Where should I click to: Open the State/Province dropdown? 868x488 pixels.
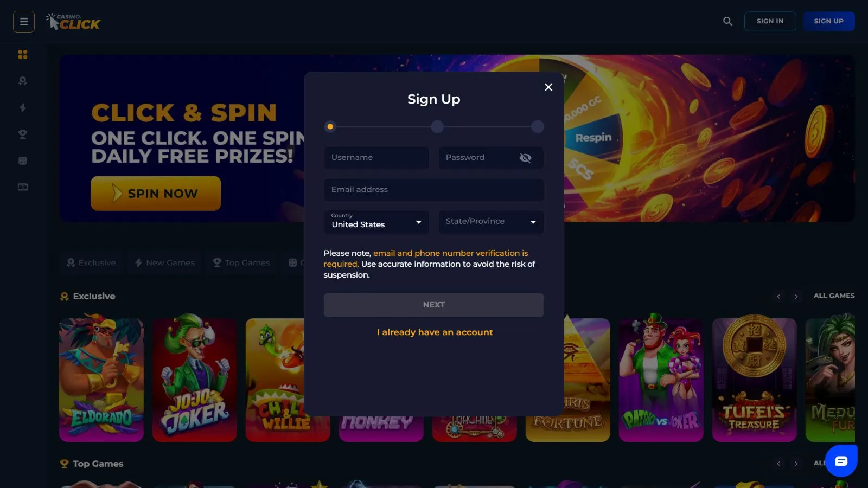click(x=491, y=222)
